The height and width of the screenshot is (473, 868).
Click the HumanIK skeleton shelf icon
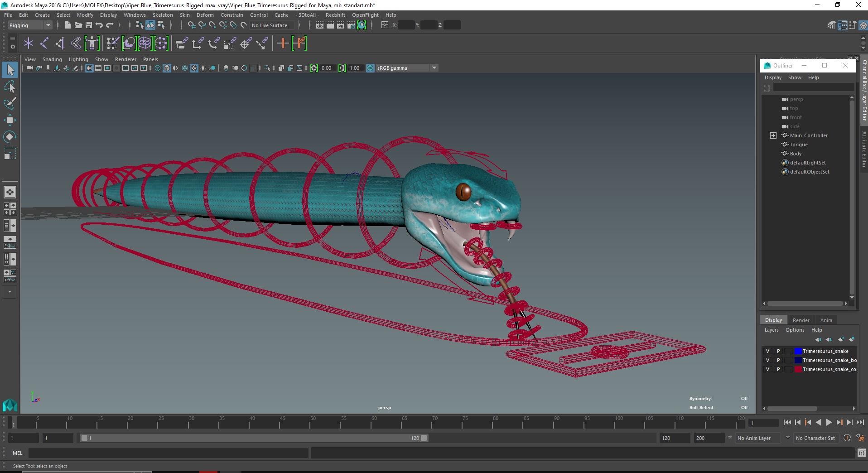pyautogui.click(x=92, y=43)
